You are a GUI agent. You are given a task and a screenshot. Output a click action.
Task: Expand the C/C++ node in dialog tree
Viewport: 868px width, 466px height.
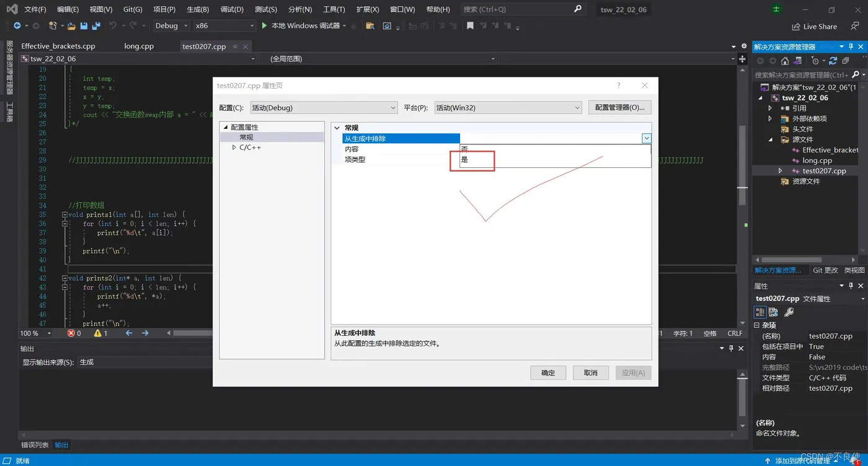point(234,147)
